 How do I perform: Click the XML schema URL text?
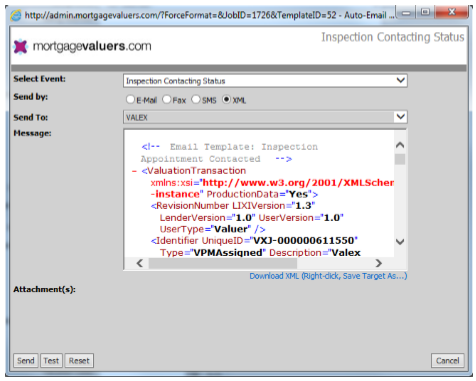pos(298,183)
